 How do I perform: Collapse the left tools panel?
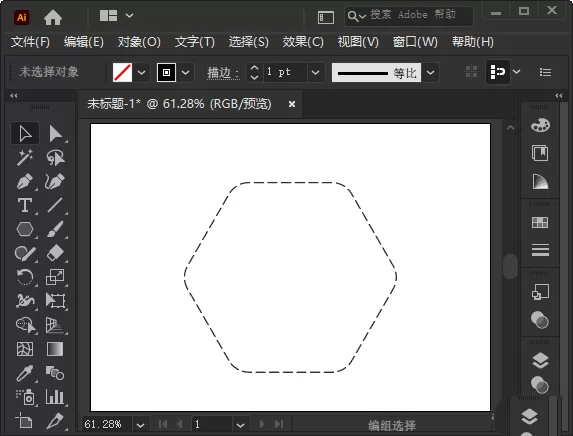coord(14,96)
